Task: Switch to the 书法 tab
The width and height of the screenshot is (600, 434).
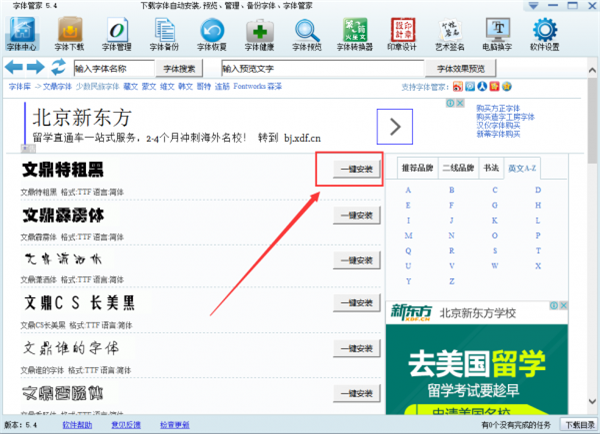Action: coord(491,168)
